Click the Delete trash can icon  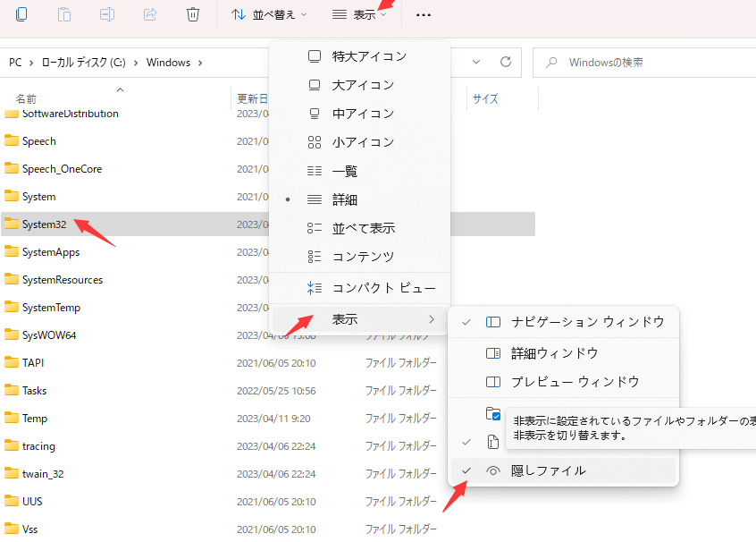coord(193,14)
